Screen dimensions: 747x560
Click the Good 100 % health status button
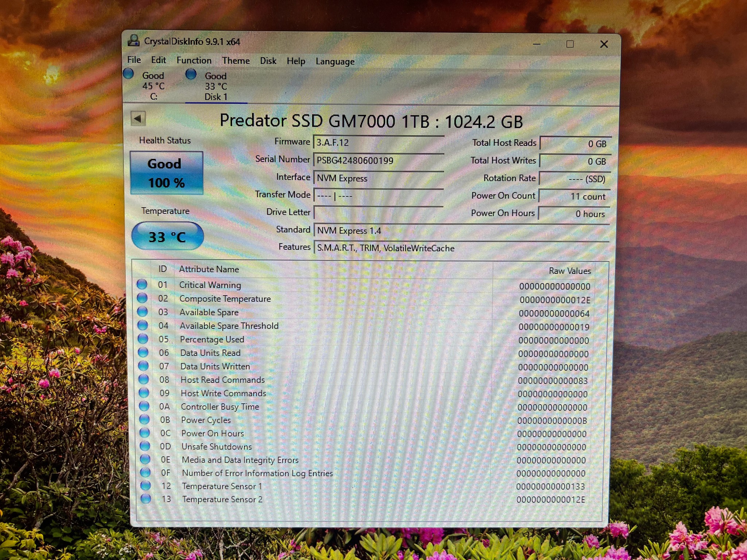(166, 173)
